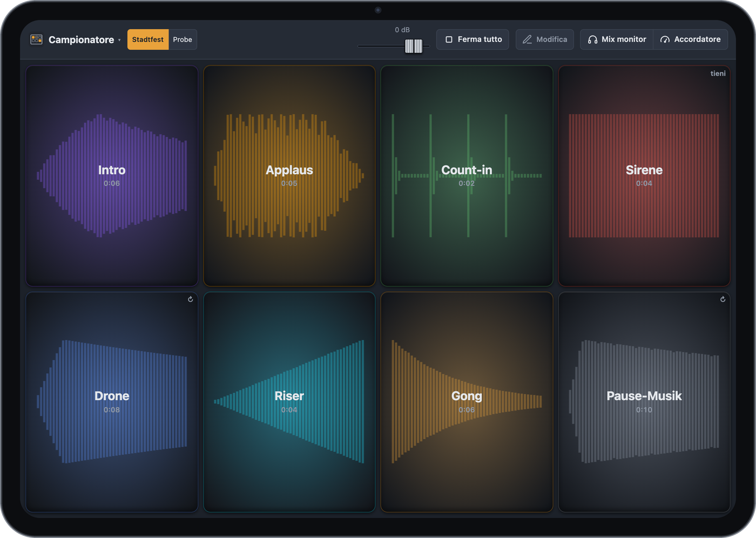Click the 0:10 duration on Pause-Musik
The image size is (756, 538).
(x=644, y=410)
